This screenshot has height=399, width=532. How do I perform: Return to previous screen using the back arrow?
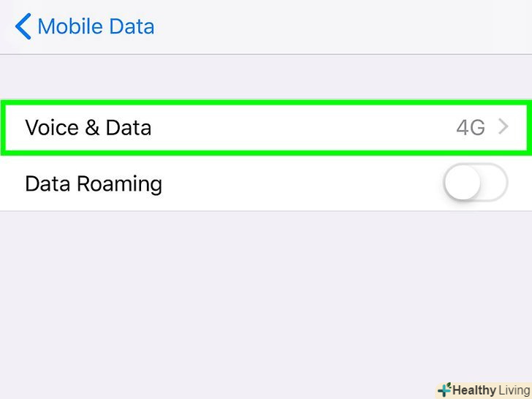(x=23, y=27)
